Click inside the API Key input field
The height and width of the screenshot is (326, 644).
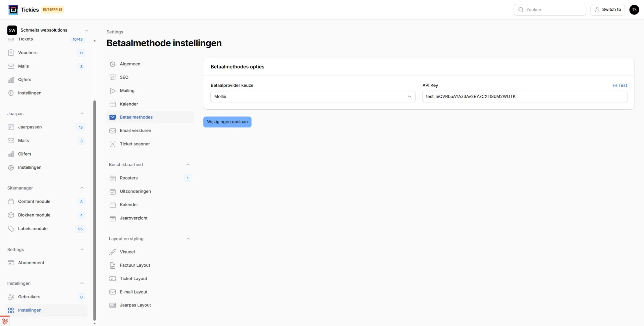[524, 97]
